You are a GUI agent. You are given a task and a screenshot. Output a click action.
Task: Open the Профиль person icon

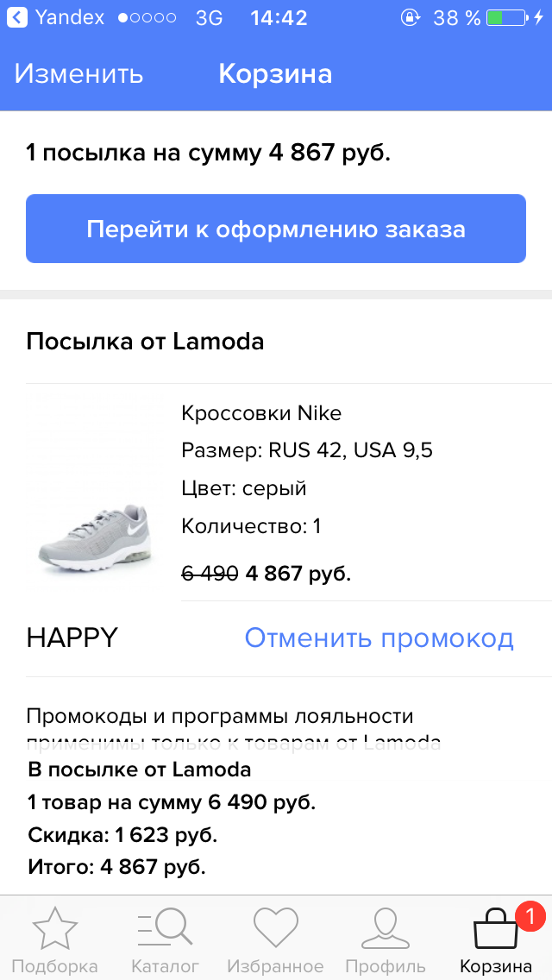coord(385,929)
